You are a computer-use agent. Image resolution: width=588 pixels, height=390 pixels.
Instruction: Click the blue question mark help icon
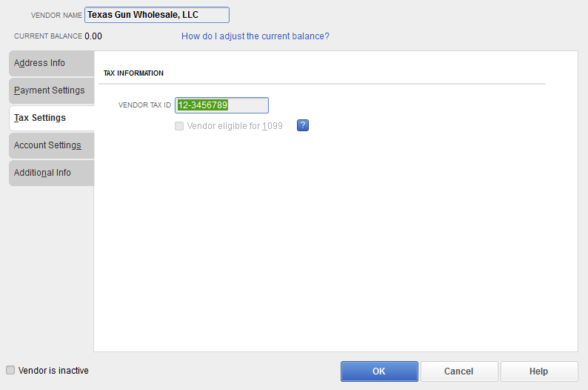click(x=303, y=125)
